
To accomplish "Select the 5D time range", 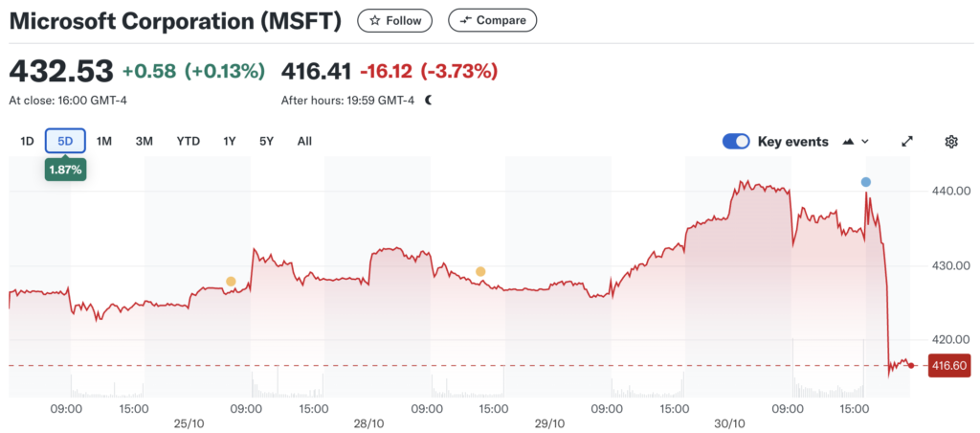I will tap(65, 142).
